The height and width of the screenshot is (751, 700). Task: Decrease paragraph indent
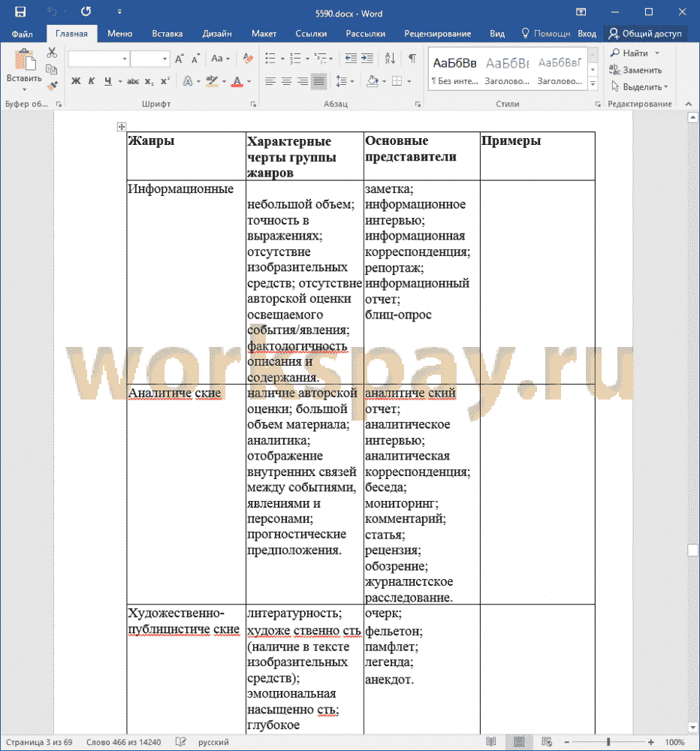[x=351, y=59]
